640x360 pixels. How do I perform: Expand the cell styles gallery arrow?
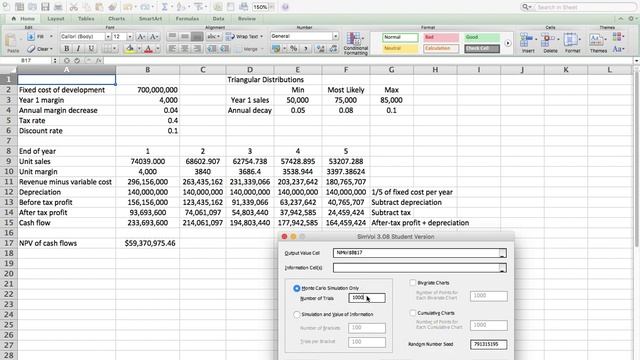(x=508, y=43)
